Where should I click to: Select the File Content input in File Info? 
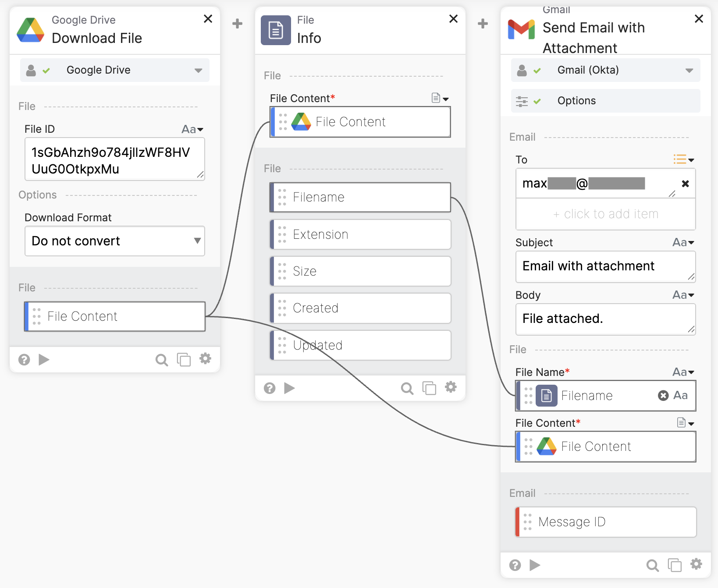pos(360,122)
